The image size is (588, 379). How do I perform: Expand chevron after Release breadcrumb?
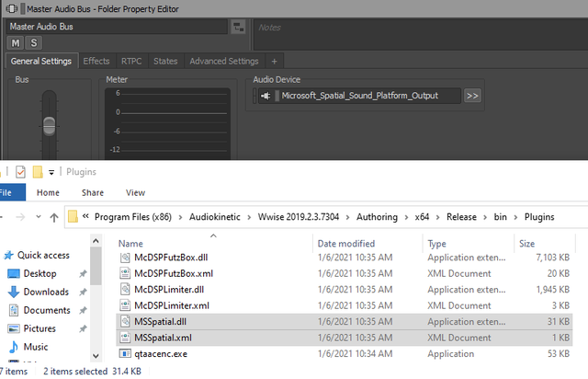[x=485, y=217]
